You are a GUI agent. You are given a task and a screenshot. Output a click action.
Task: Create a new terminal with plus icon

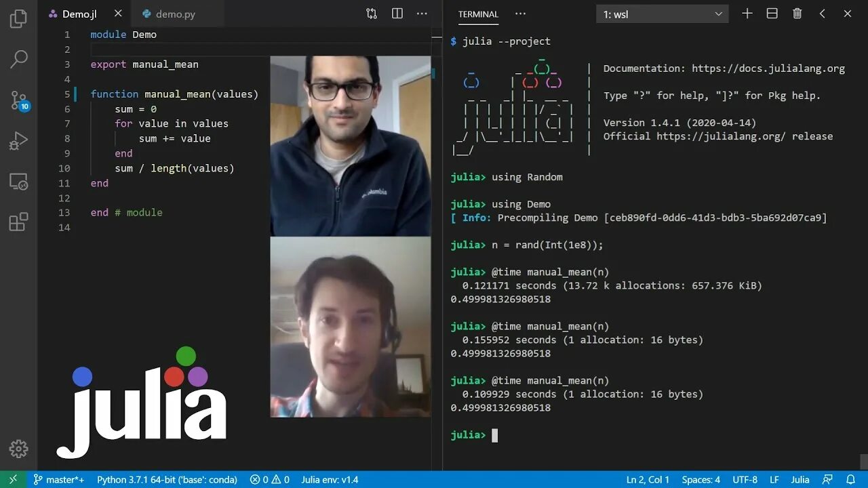(x=747, y=14)
